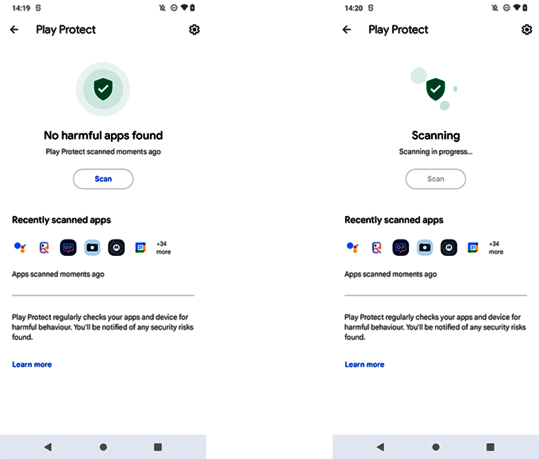Expand +34 more apps on right screen
This screenshot has height=459, width=539.
pyautogui.click(x=496, y=248)
